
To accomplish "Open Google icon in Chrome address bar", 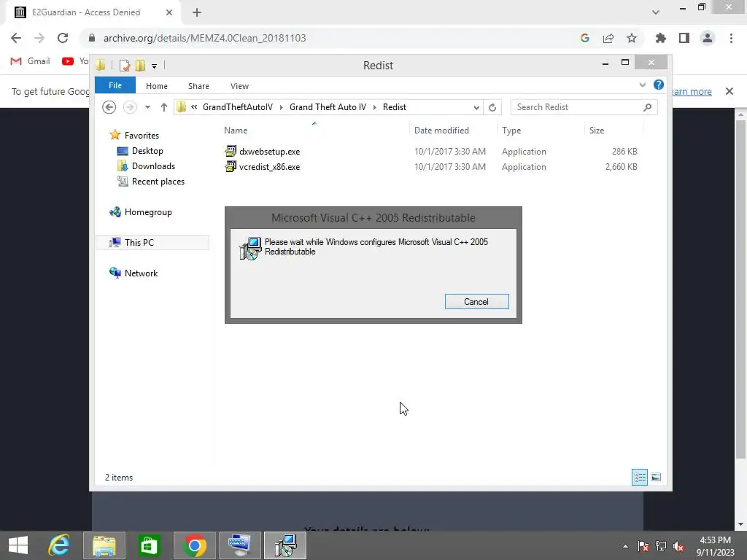I will pos(585,38).
